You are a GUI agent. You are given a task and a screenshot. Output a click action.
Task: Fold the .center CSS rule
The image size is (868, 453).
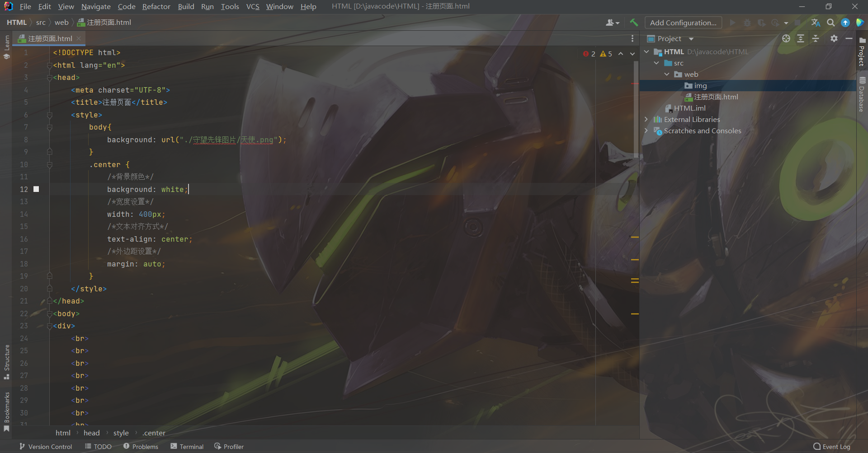pyautogui.click(x=50, y=165)
